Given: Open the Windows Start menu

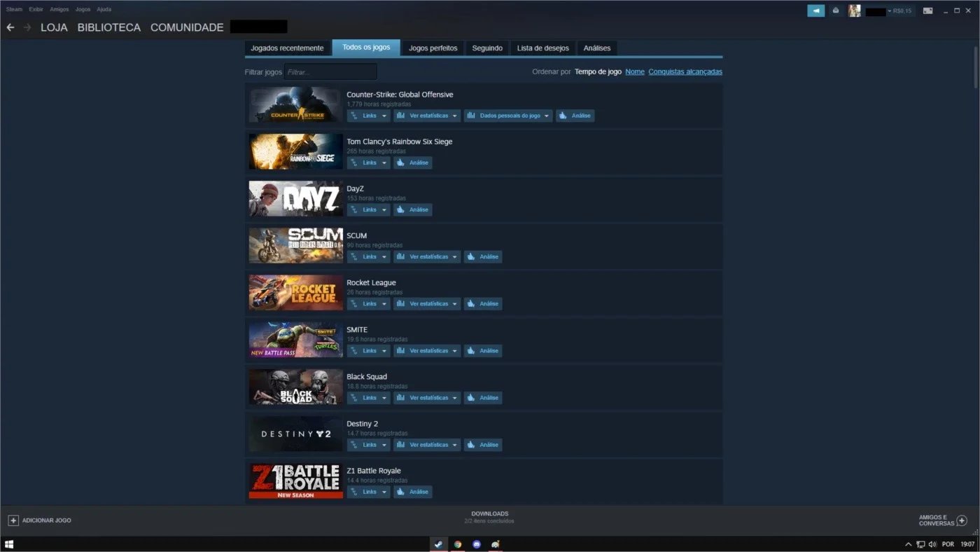Looking at the screenshot, I should click(x=9, y=544).
